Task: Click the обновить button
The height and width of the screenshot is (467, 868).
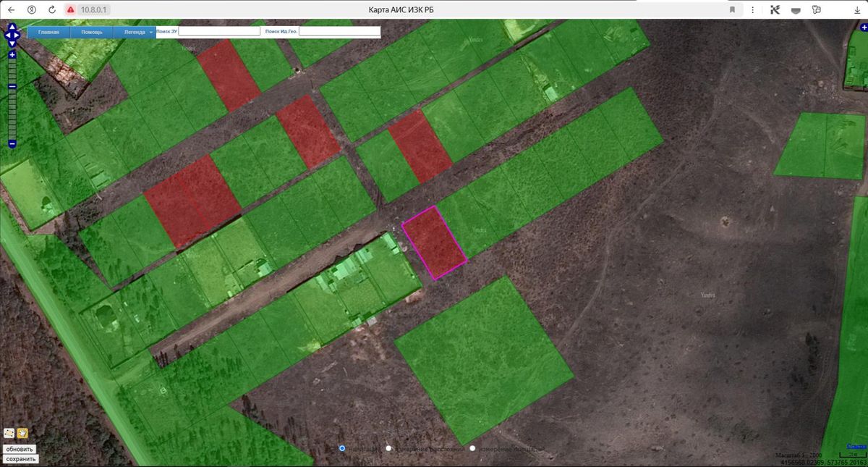Action: coord(20,450)
